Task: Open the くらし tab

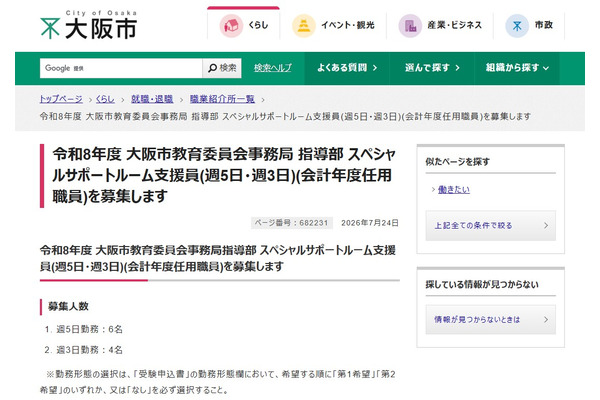Action: point(243,24)
